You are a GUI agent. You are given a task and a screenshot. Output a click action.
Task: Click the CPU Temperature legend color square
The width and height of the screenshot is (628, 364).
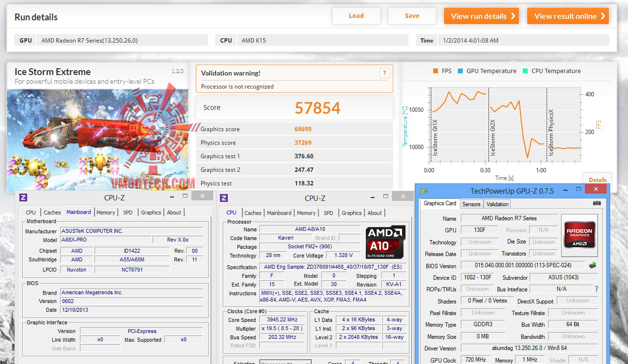(x=525, y=71)
